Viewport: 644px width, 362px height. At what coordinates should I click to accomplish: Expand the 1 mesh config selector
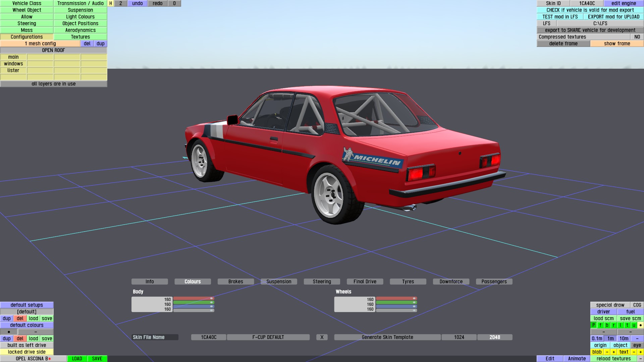[40, 44]
